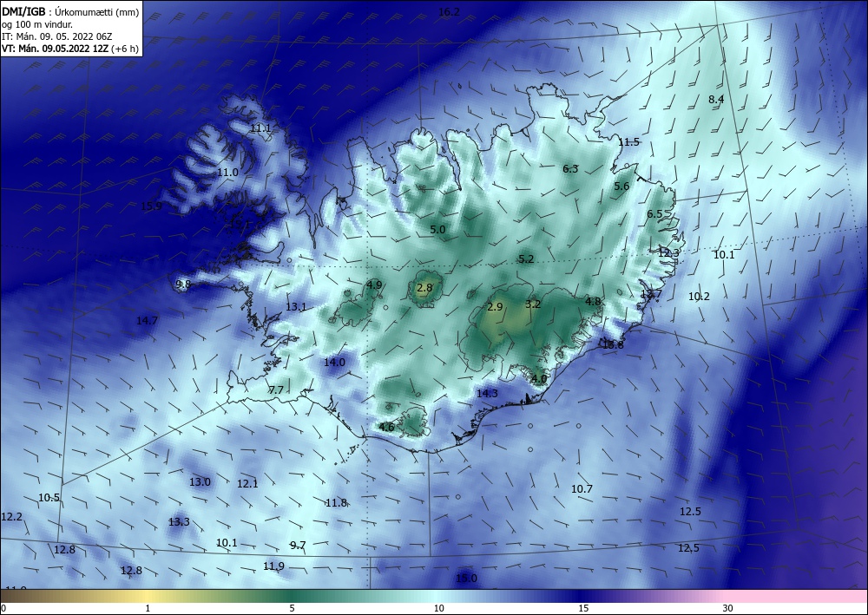Screen dimensions: 868x615
Task: Click the 4.0 value near the southeast coast
Action: pos(539,379)
